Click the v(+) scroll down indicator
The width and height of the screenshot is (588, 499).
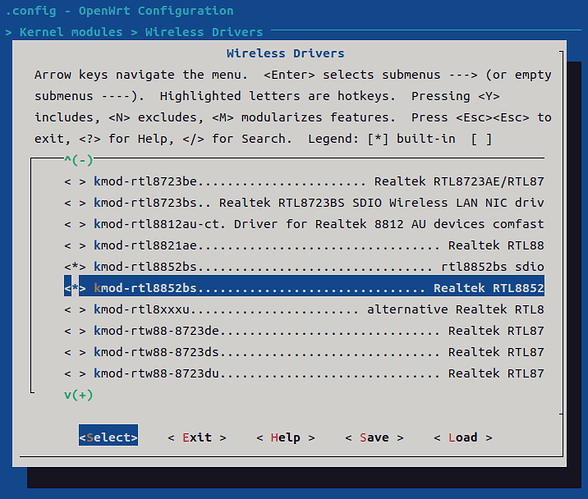pos(78,395)
